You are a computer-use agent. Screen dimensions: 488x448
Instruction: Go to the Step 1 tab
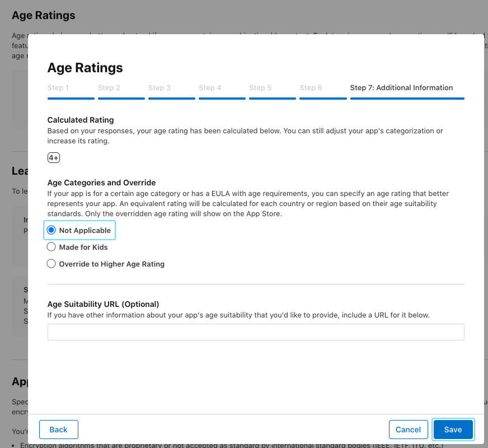(x=71, y=91)
